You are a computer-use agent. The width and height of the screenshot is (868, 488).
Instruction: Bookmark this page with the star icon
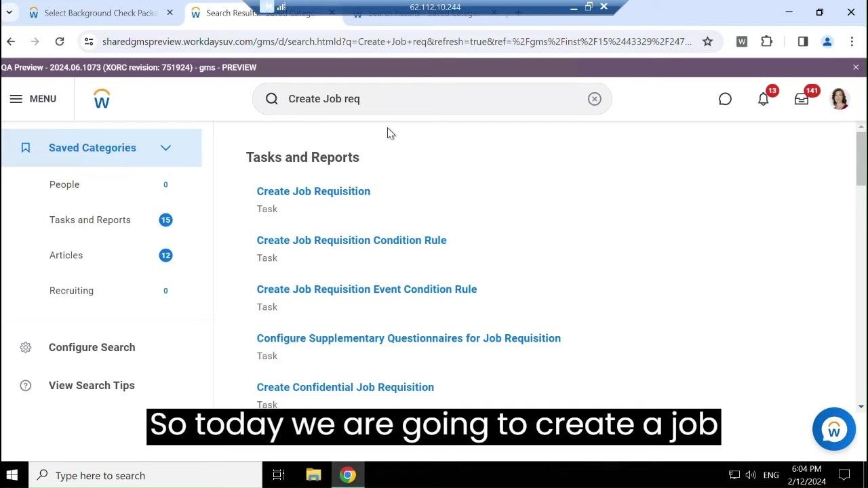707,41
